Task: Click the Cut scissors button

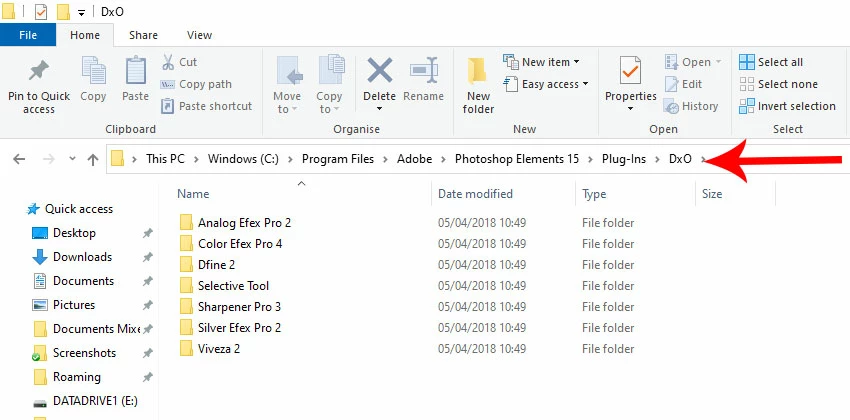Action: 179,62
